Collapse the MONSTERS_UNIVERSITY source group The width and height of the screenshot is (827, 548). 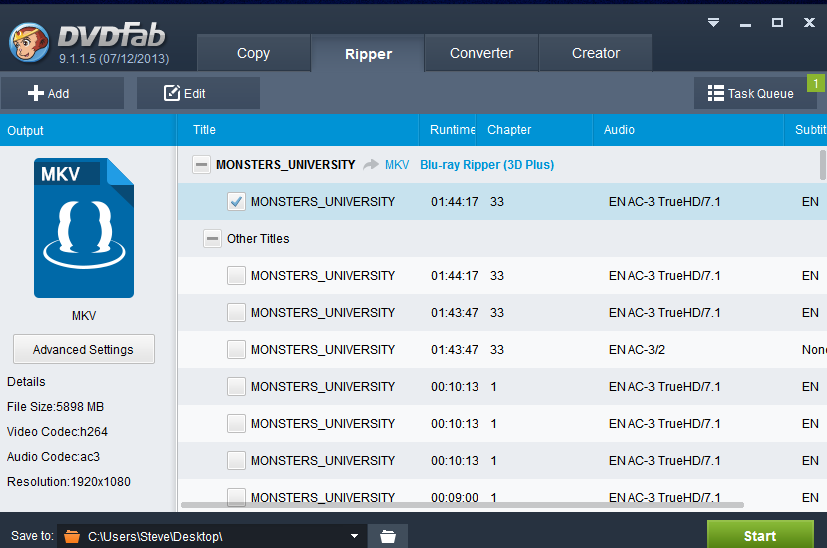tap(202, 165)
